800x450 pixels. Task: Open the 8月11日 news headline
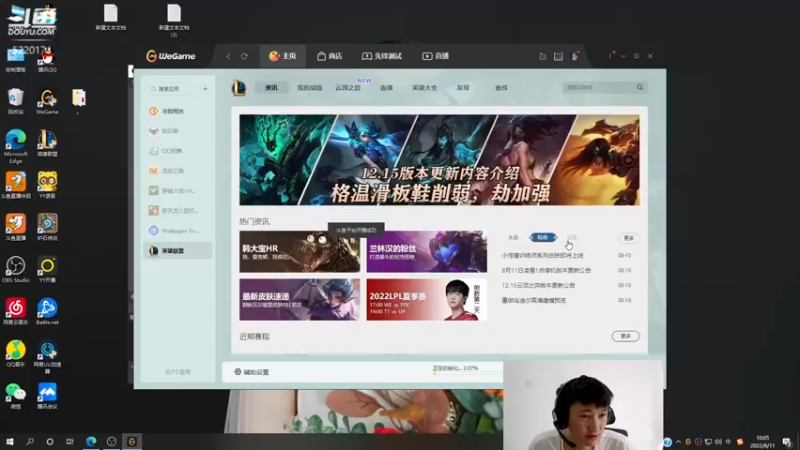[x=546, y=270]
